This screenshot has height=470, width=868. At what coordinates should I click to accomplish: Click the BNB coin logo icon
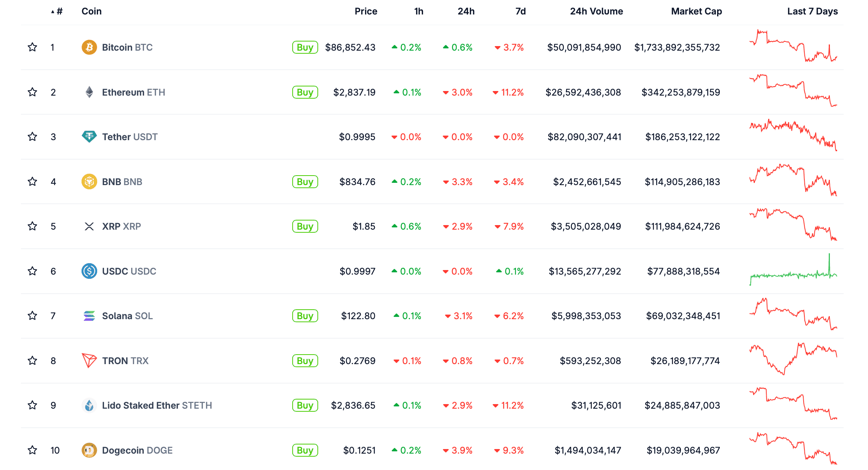point(89,182)
